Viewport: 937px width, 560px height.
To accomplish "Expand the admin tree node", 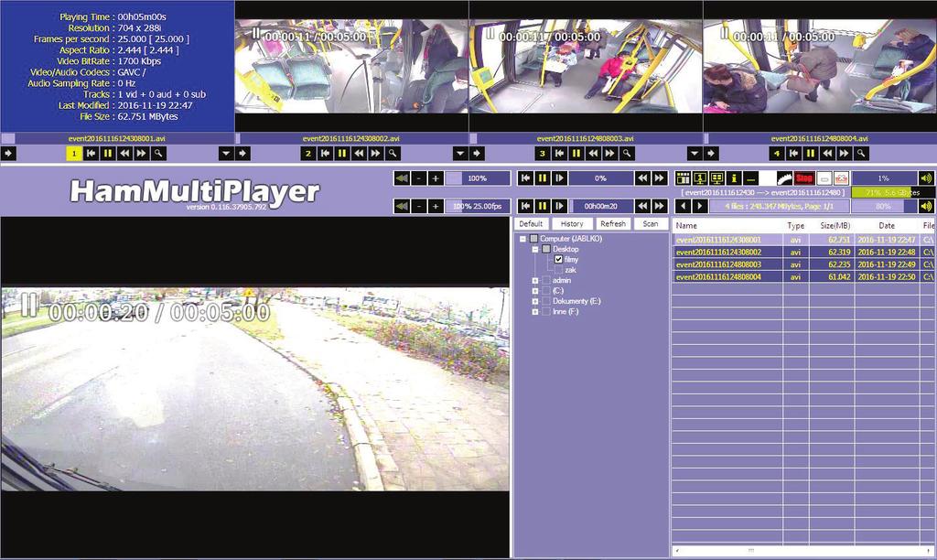I will [535, 280].
